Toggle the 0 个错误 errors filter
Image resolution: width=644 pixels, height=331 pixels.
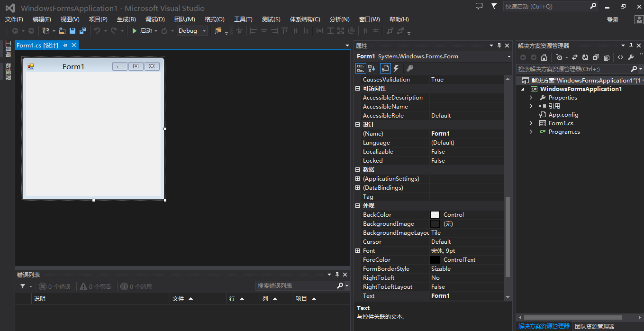click(54, 286)
